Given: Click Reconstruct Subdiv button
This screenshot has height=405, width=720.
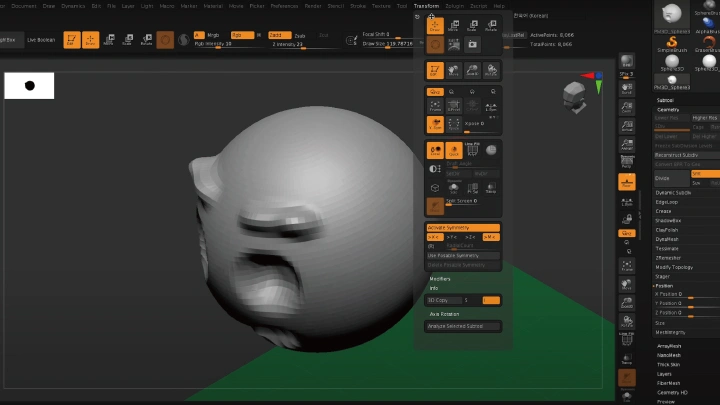Looking at the screenshot, I should (687, 155).
